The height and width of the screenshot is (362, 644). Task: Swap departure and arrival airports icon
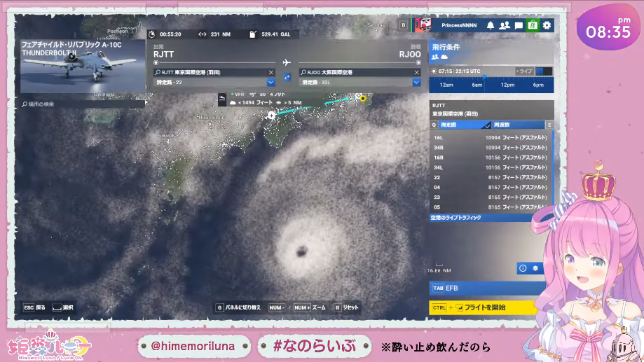tap(287, 77)
